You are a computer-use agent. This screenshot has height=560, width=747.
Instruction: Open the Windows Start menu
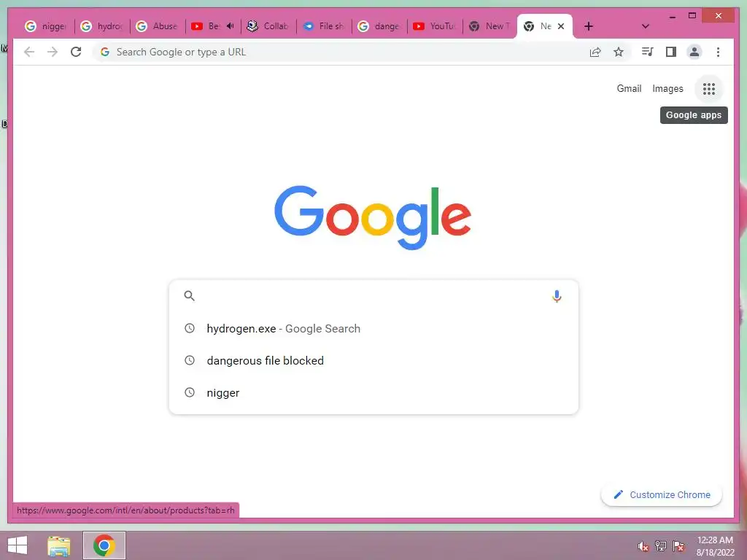click(x=18, y=545)
